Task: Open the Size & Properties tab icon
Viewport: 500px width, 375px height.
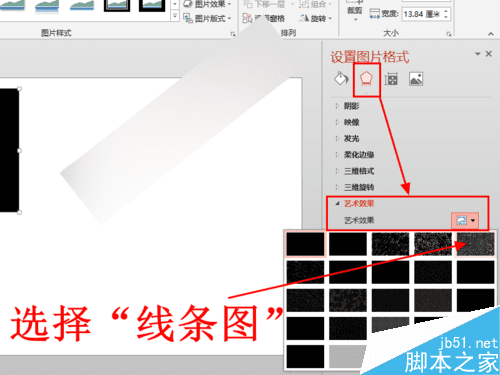Action: [391, 79]
